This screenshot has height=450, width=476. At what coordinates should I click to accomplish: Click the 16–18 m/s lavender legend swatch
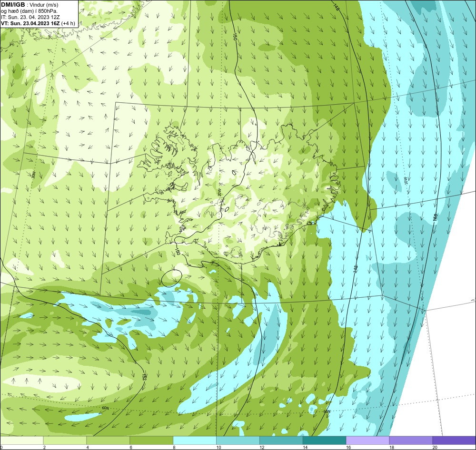[x=367, y=440]
